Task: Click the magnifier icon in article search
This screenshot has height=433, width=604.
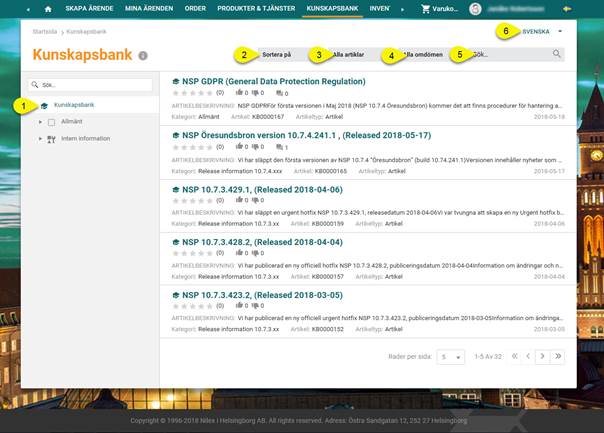Action: 557,54
